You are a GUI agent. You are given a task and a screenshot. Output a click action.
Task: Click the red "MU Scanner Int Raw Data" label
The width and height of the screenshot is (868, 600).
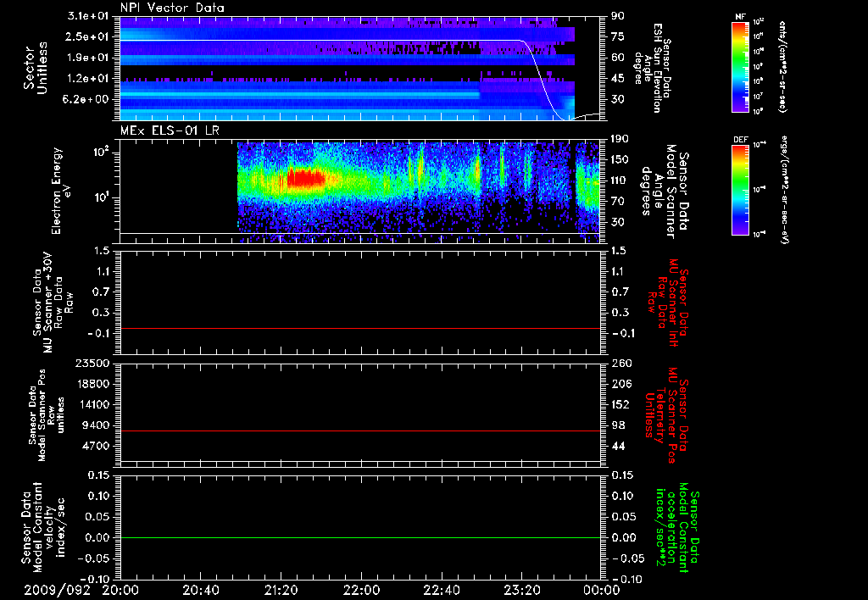coord(669,303)
